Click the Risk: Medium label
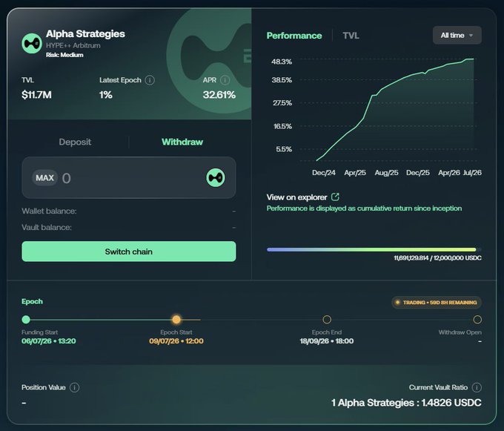504x431 pixels. [x=64, y=55]
